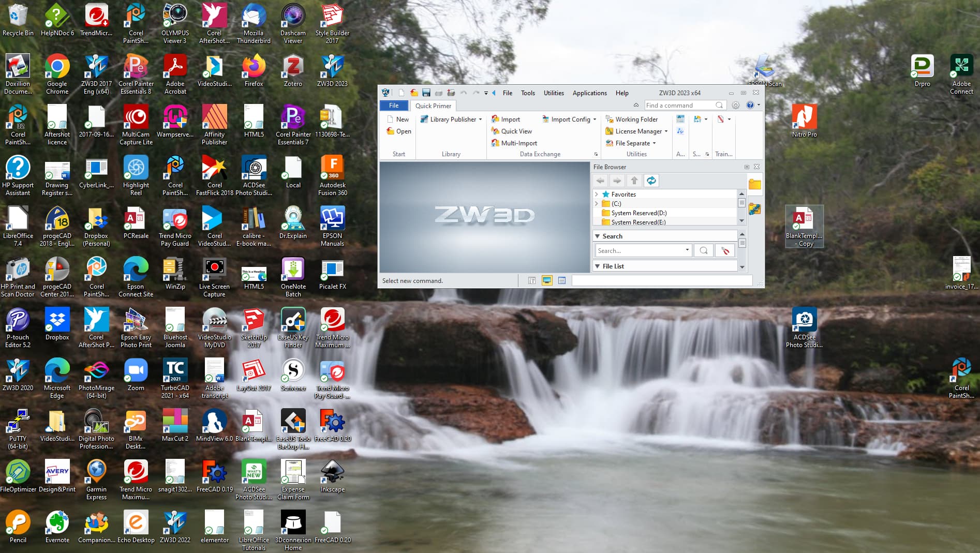
Task: Click New document icon in quick access toolbar
Action: coord(401,93)
